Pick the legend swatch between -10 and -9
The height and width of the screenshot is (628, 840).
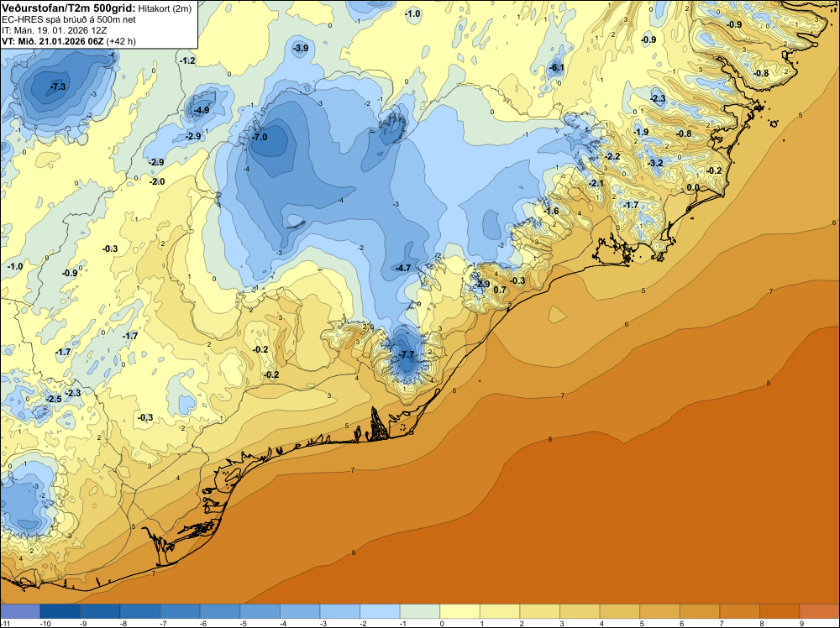(x=60, y=611)
